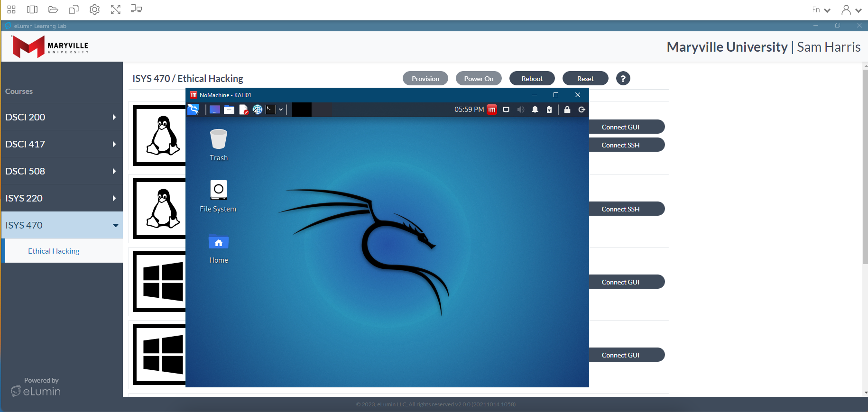Click the Power On button
Image resolution: width=868 pixels, height=412 pixels.
pos(479,79)
